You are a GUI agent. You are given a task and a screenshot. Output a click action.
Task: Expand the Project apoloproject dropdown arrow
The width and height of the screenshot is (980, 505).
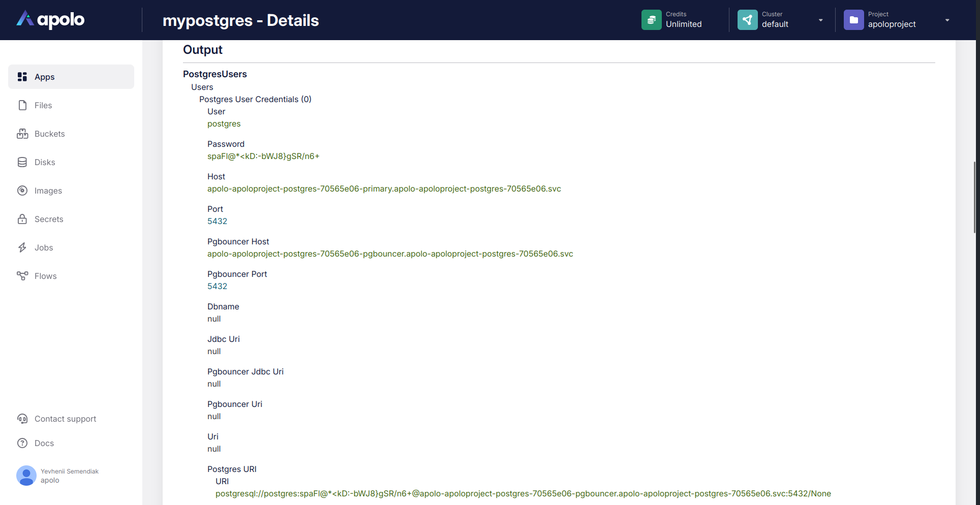click(x=947, y=20)
